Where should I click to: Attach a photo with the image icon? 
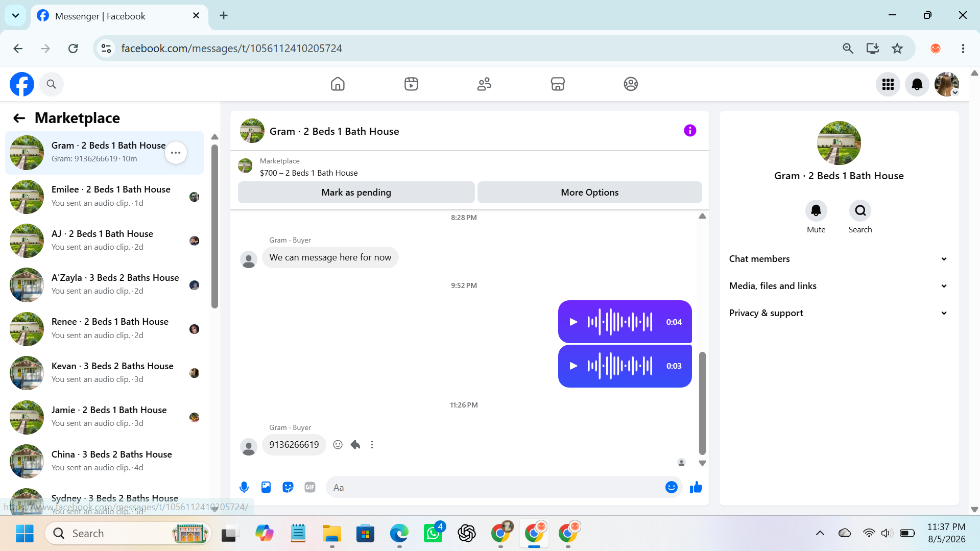266,487
